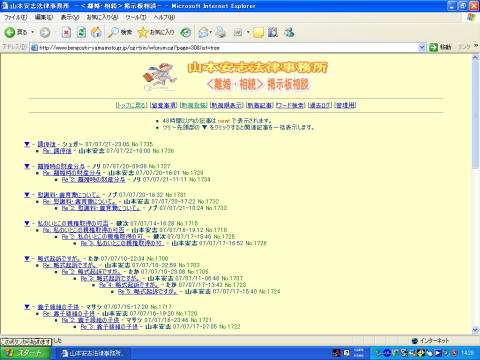Click the vertical scrollbar down arrow
Screen dimensions: 480x360
point(475,330)
